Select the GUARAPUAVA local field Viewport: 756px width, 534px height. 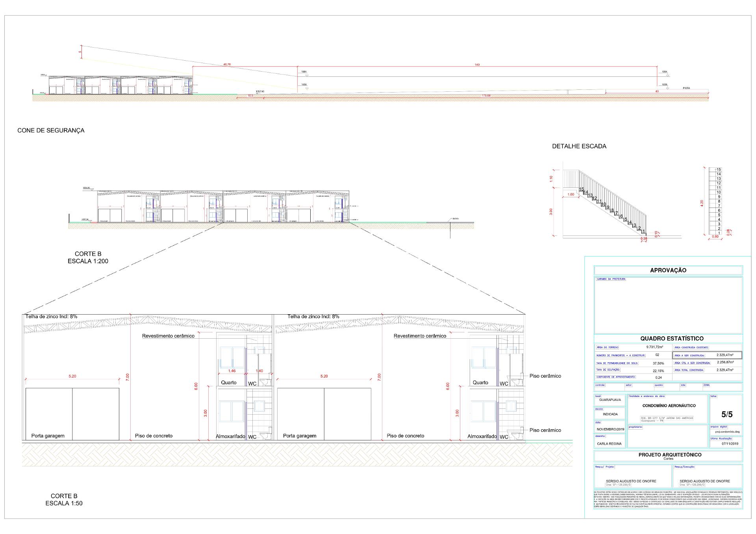click(610, 400)
